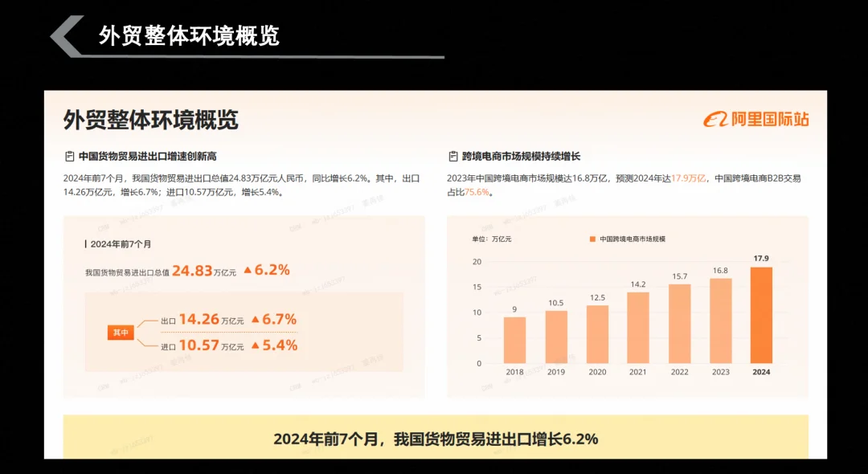Screen dimensions: 868x474
Task: Select the orange legend color swatch
Action: click(x=592, y=239)
